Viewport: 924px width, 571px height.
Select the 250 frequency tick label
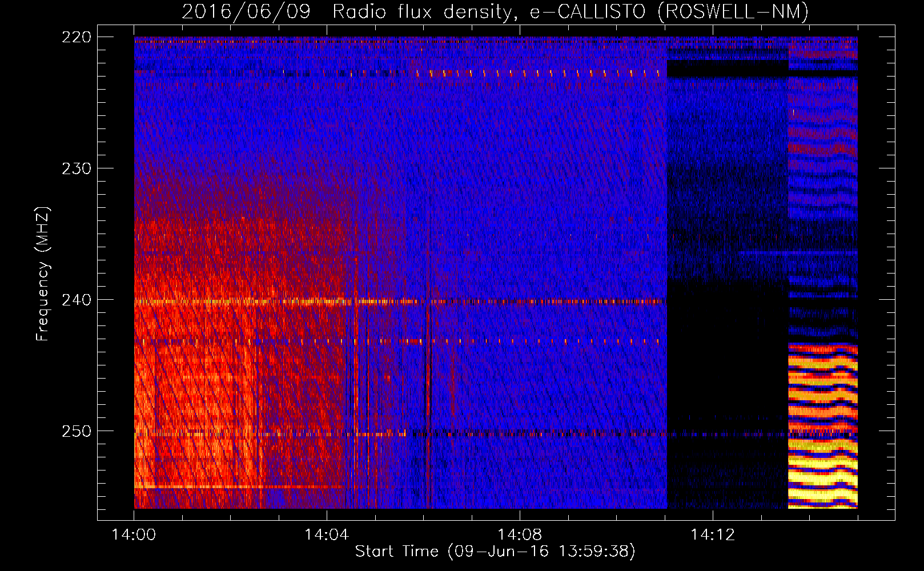pos(77,431)
